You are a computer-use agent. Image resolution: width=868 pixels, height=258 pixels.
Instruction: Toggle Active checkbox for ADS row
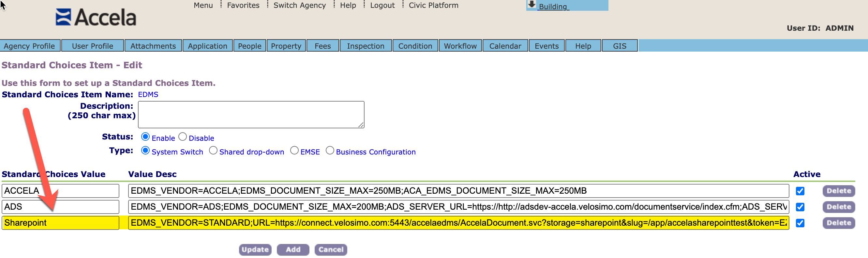[x=800, y=207]
